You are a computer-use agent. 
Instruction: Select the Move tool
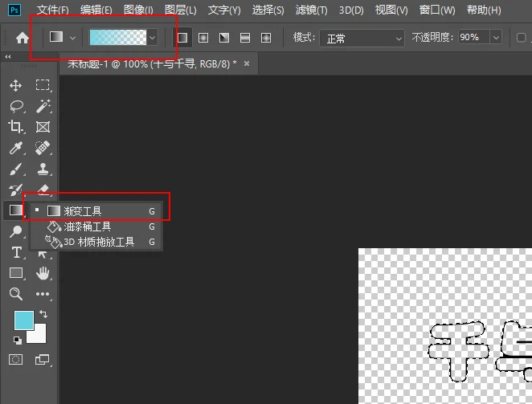15,85
